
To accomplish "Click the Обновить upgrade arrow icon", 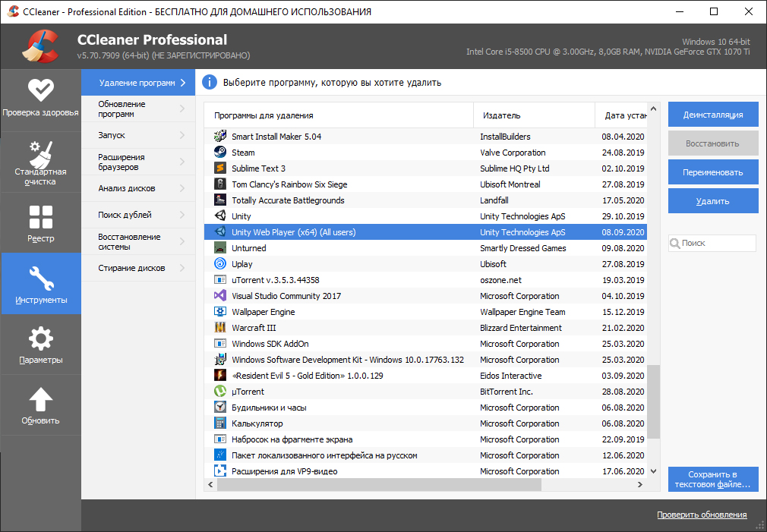I will tap(40, 397).
